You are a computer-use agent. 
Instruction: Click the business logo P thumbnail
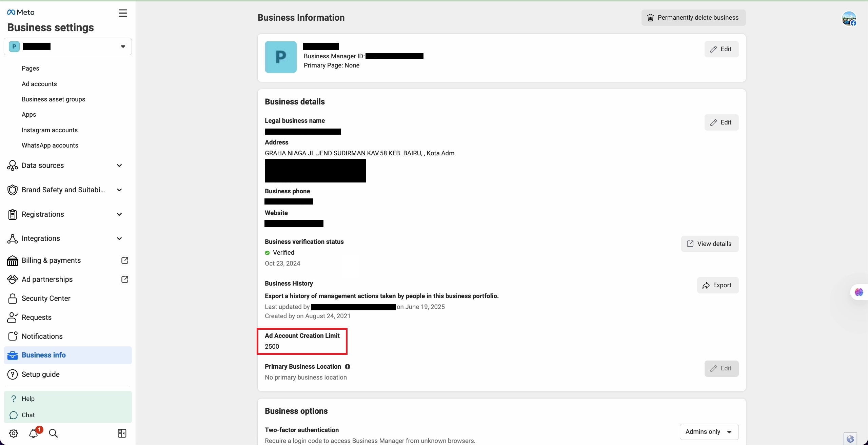(x=281, y=57)
